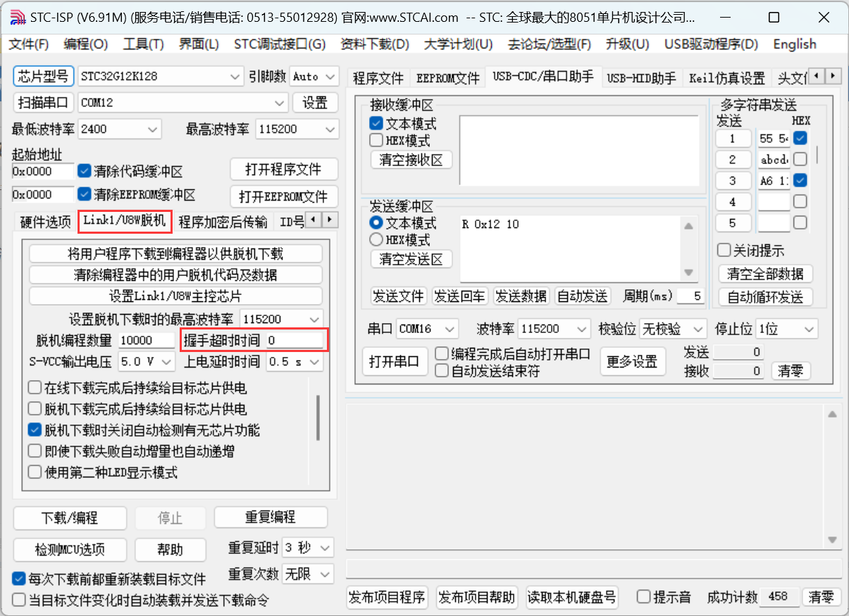Uncheck 脱机下载时关闭自动检测有无芯片功能
The image size is (849, 616).
click(35, 429)
